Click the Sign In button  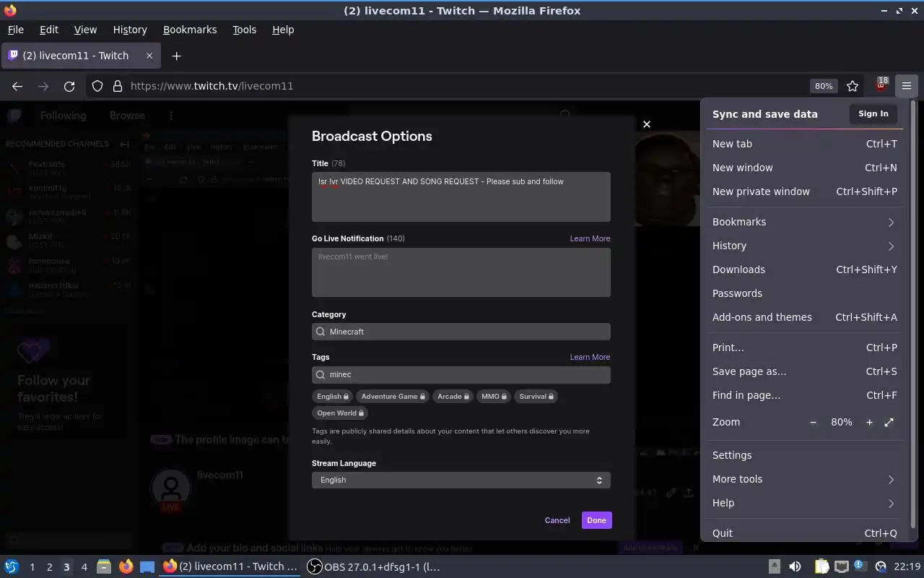pos(873,113)
